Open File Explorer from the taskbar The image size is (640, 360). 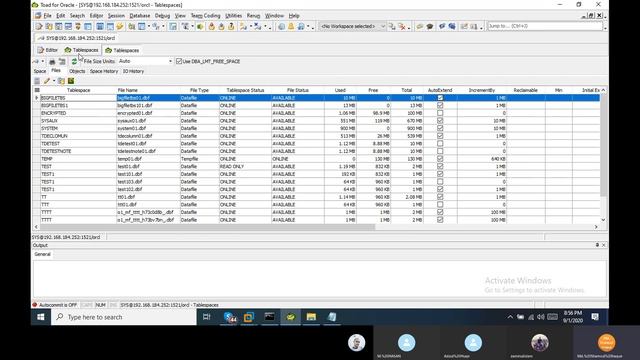click(311, 317)
